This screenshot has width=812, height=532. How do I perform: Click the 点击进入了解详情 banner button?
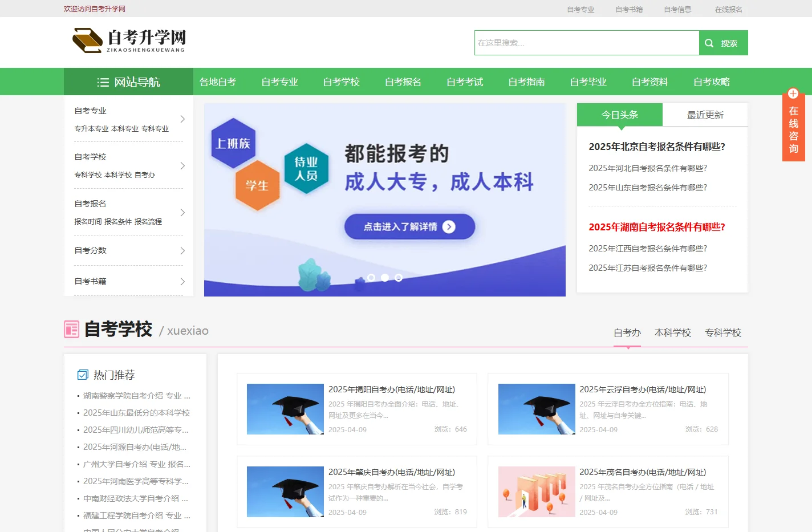(x=409, y=227)
